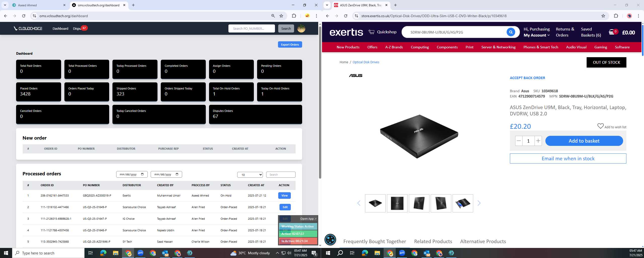644x258 pixels.
Task: Decrease product quantity with minus button
Action: [x=519, y=141]
